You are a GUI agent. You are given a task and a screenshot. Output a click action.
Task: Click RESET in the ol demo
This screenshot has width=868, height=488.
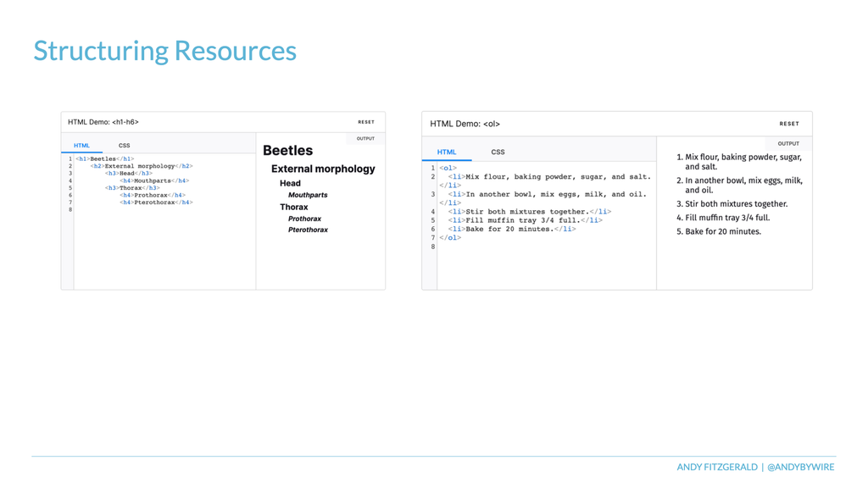[x=789, y=124]
